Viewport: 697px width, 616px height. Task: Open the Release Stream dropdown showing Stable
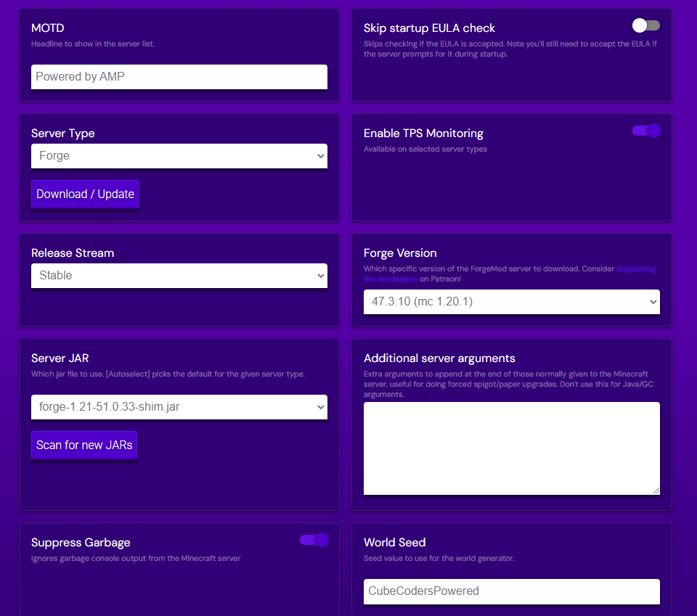[179, 276]
